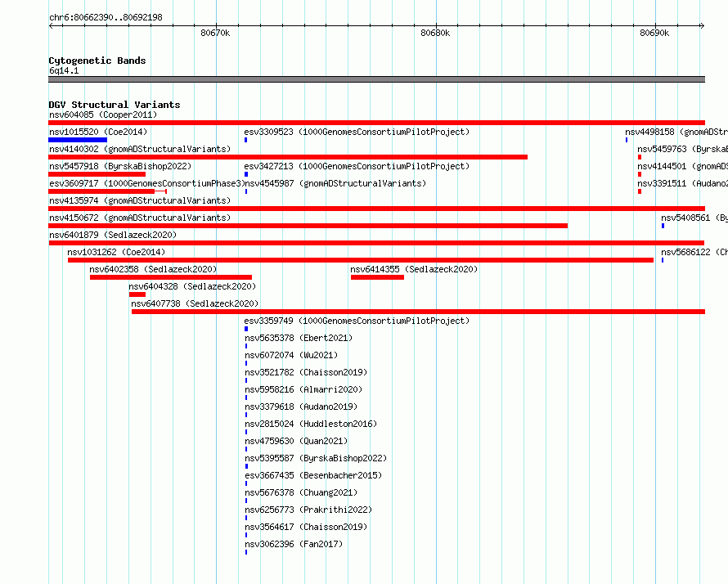
Task: Click nsv5635378 (Ebert2021) label
Action: tap(299, 338)
